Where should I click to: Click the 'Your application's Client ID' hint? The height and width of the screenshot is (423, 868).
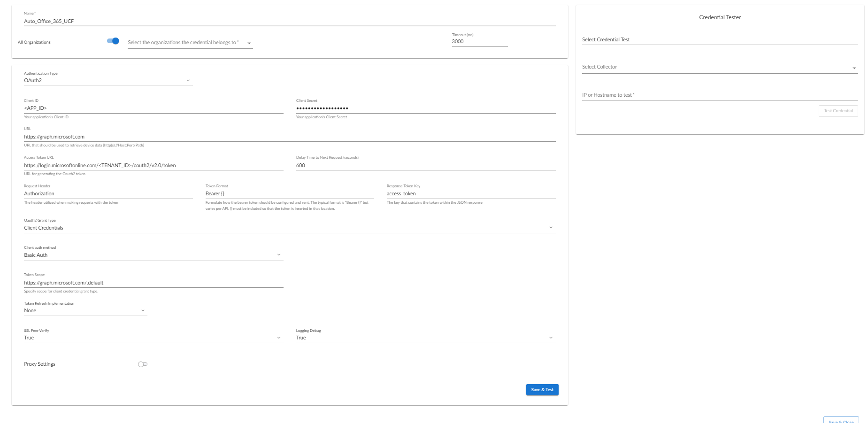(x=46, y=117)
